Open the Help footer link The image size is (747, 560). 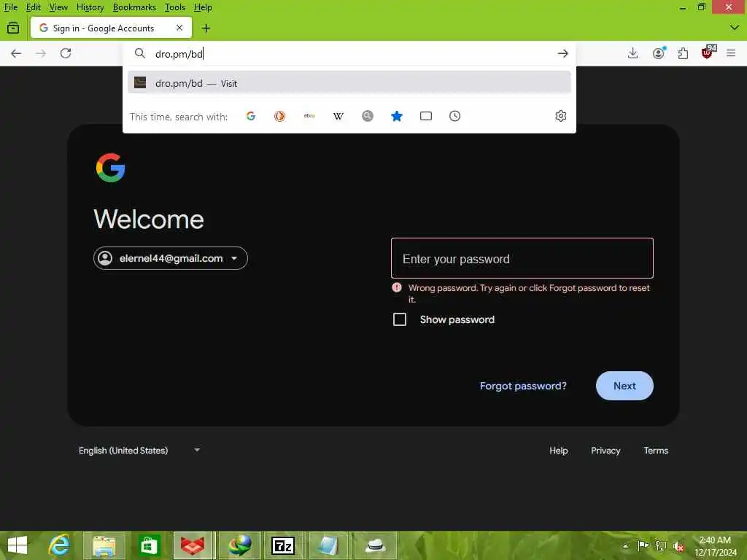tap(558, 451)
